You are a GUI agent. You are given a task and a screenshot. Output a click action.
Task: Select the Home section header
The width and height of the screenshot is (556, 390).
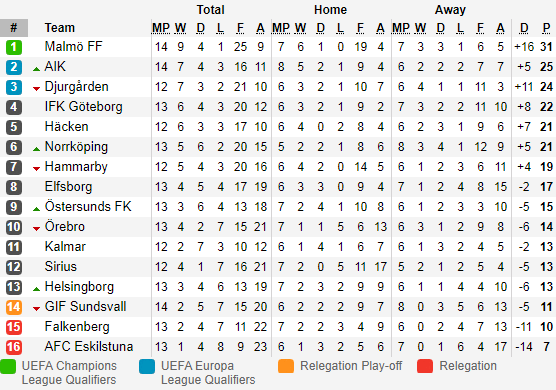click(330, 10)
